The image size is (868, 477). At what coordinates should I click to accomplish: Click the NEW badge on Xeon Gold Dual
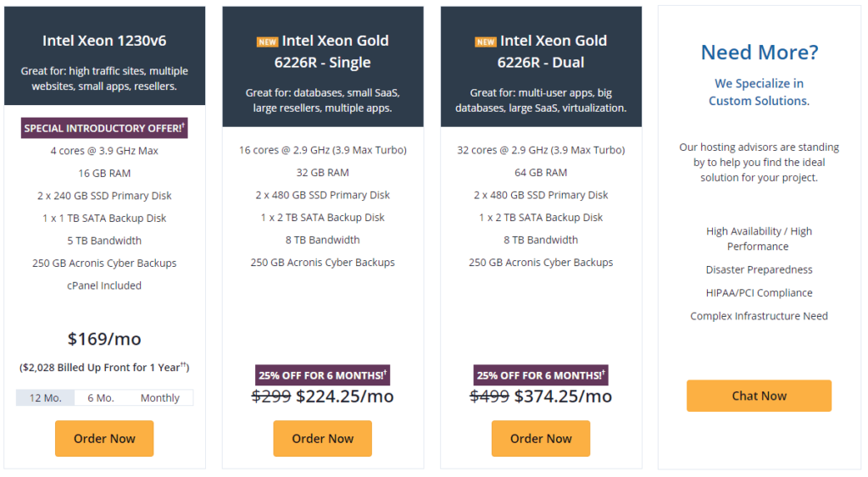[x=486, y=42]
